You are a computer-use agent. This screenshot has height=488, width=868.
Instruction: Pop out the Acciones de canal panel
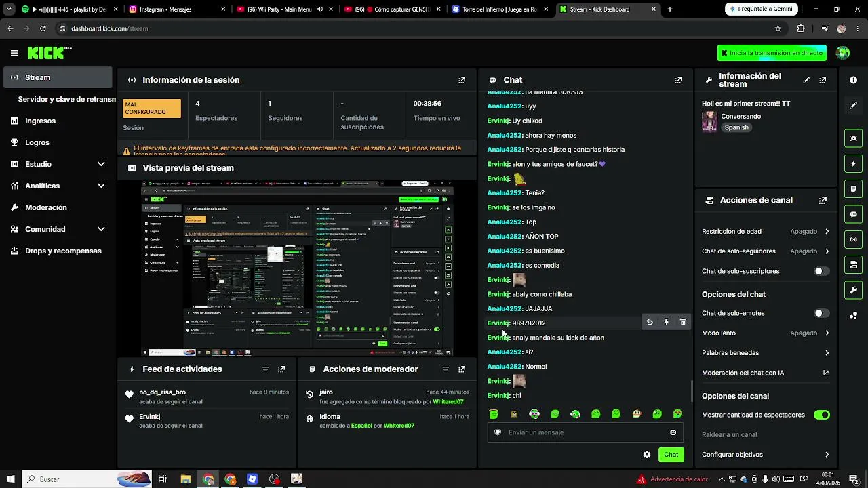pos(823,201)
